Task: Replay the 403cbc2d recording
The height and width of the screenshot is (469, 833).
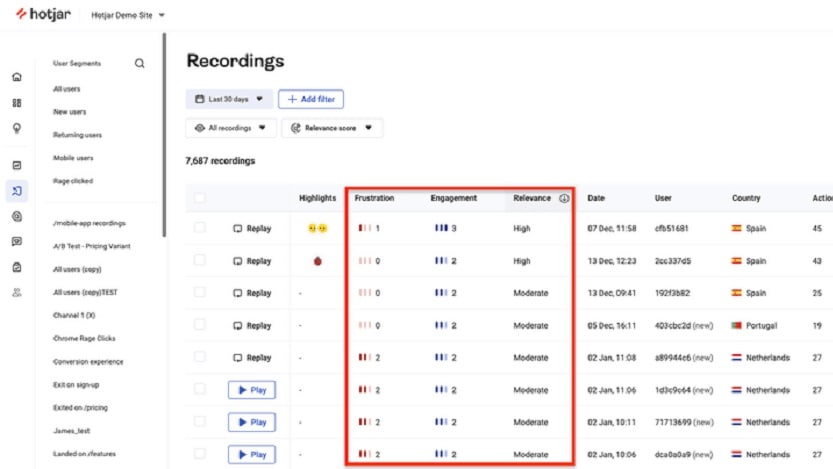Action: click(252, 326)
